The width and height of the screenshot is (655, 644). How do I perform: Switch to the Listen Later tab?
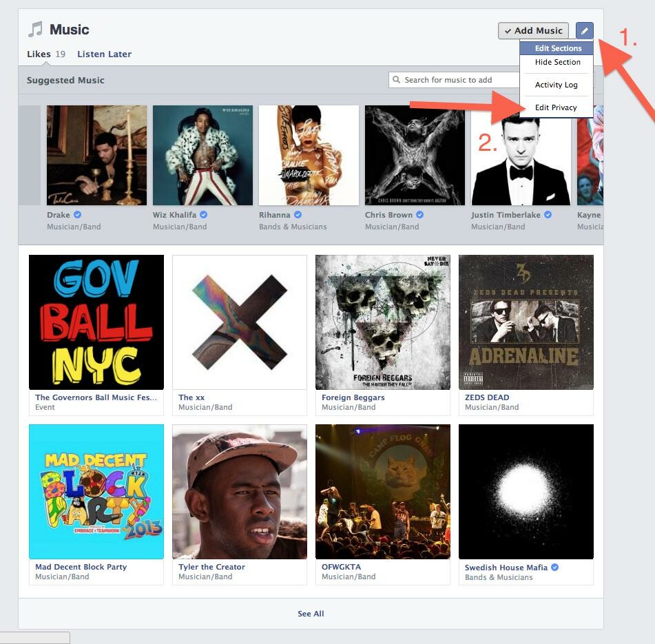pos(104,54)
